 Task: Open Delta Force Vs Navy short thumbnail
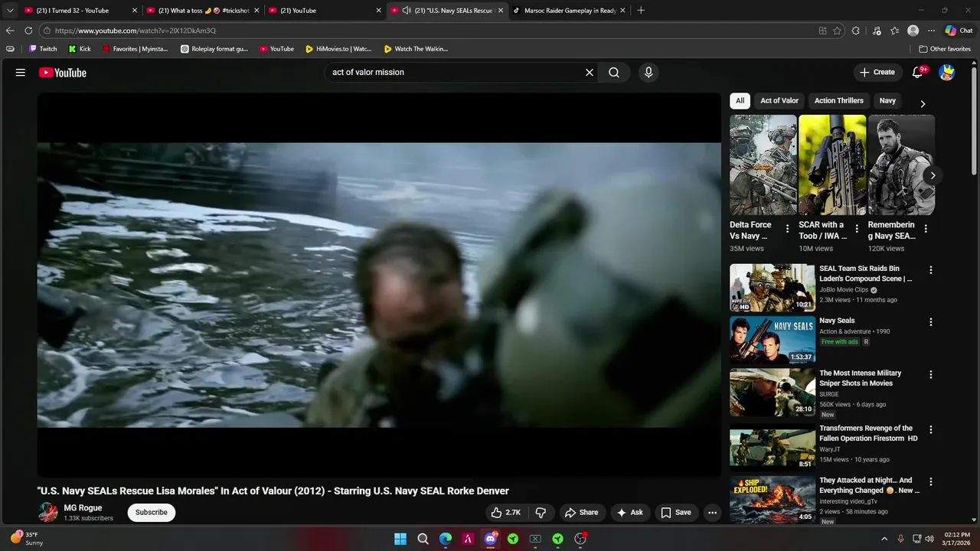pyautogui.click(x=763, y=165)
